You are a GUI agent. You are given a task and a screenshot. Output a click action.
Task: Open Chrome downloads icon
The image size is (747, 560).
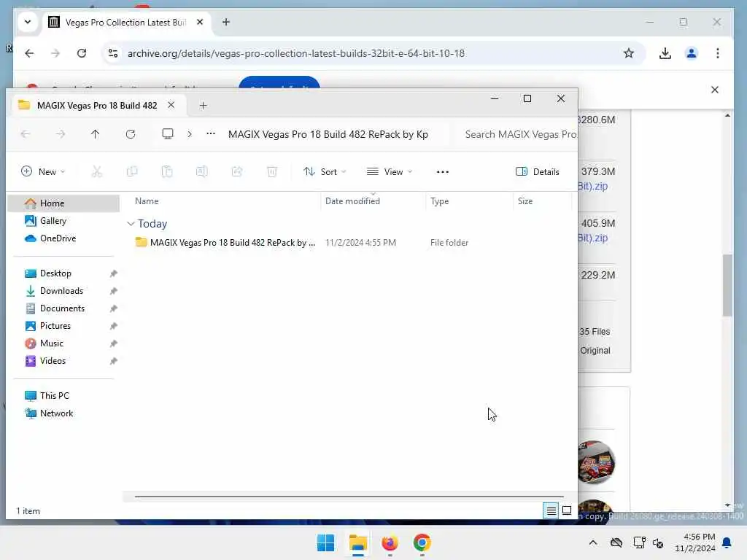tap(665, 53)
